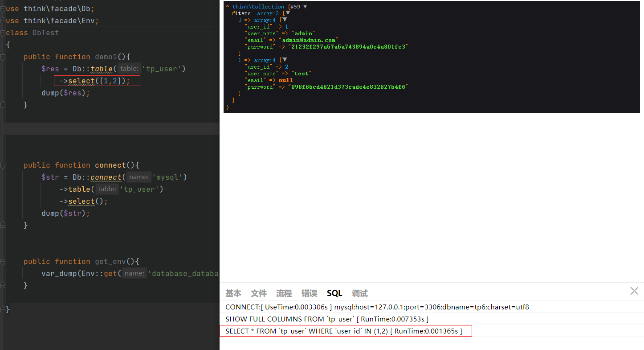Click the #59 object id in dump

point(295,7)
